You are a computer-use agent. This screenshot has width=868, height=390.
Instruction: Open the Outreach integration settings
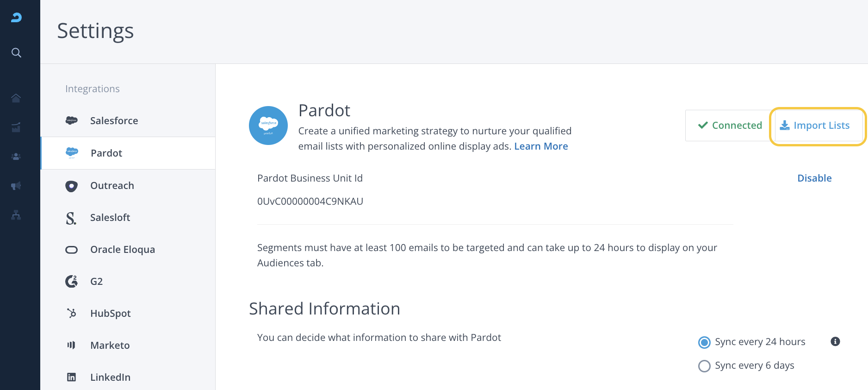pyautogui.click(x=112, y=186)
